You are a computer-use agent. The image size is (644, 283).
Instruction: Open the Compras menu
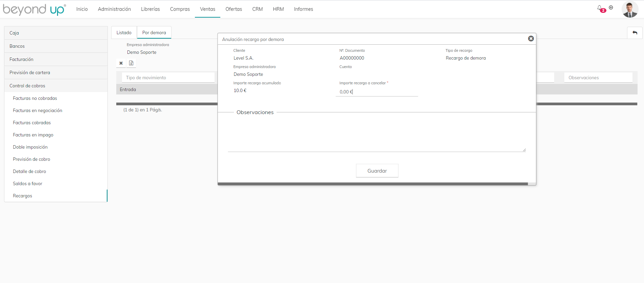pos(180,9)
